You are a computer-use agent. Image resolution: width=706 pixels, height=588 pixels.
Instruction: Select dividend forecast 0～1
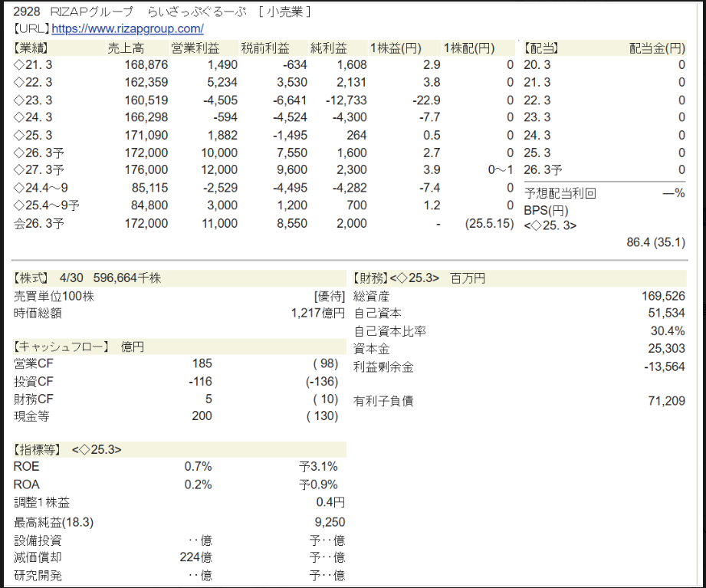[x=501, y=170]
